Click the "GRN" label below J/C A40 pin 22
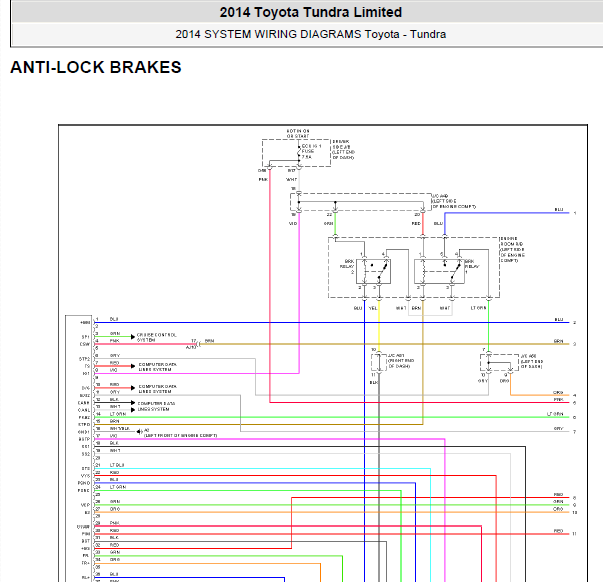 (x=328, y=223)
